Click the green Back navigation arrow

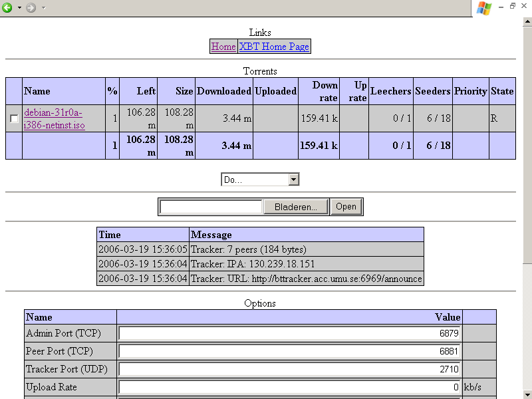click(x=7, y=7)
